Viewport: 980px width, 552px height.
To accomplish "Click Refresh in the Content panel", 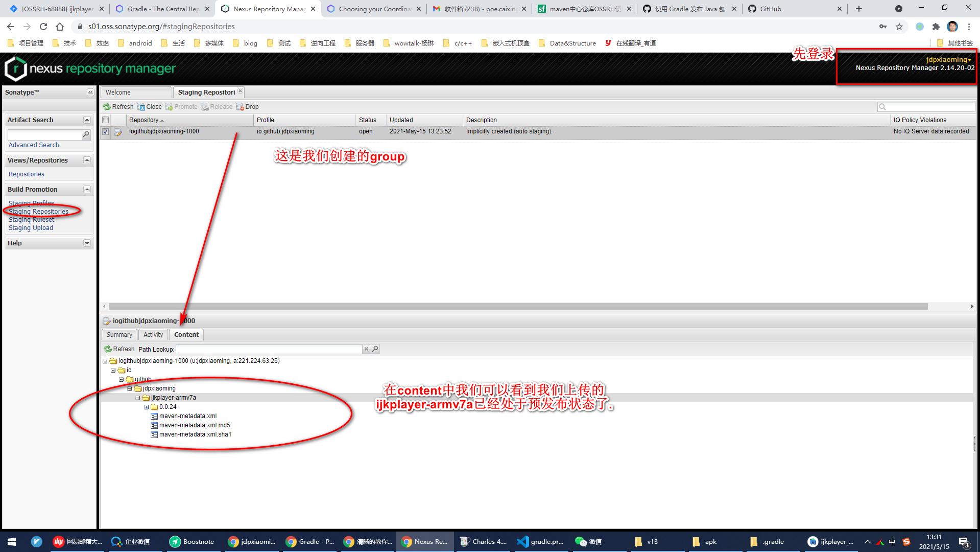I will point(119,349).
